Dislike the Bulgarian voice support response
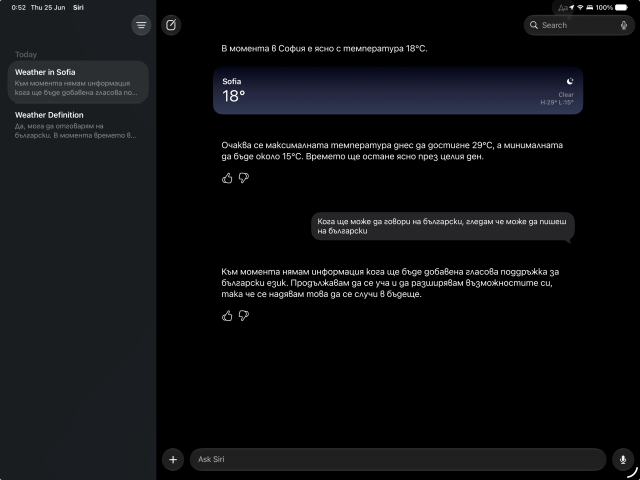Image resolution: width=640 pixels, height=480 pixels. (x=244, y=316)
